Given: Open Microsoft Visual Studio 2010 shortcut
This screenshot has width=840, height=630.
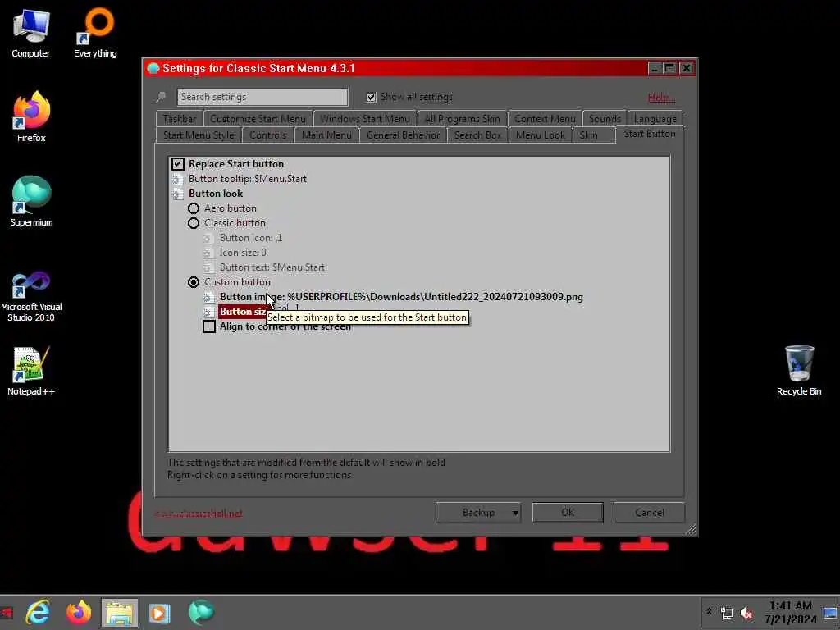Looking at the screenshot, I should click(31, 297).
